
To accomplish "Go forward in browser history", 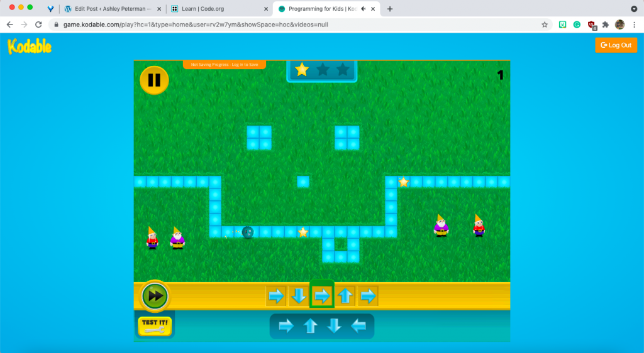I will [x=25, y=24].
